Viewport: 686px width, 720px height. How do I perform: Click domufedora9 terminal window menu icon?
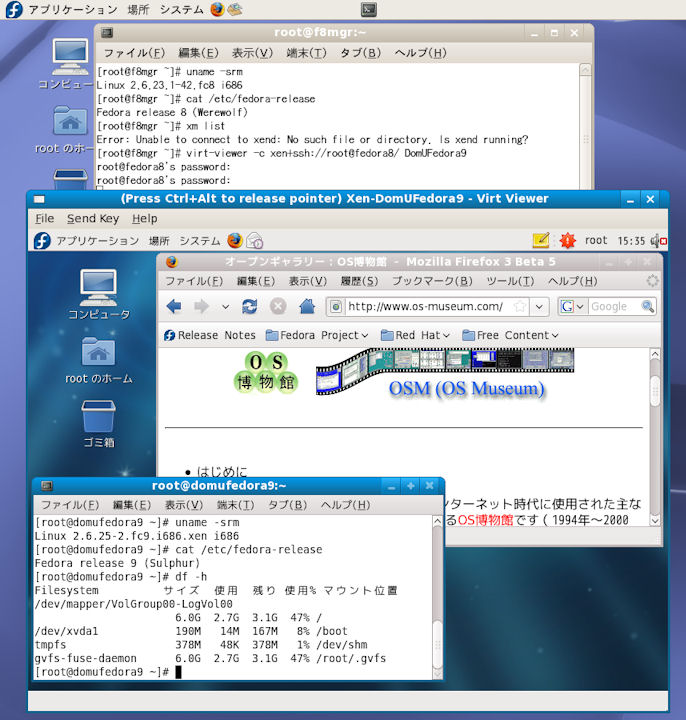click(x=46, y=485)
